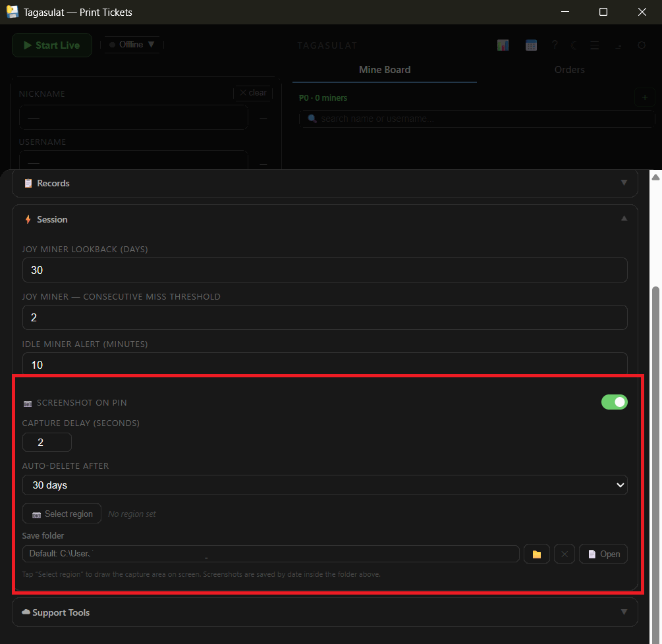
Task: Expand the Support Tools section
Action: pos(325,612)
